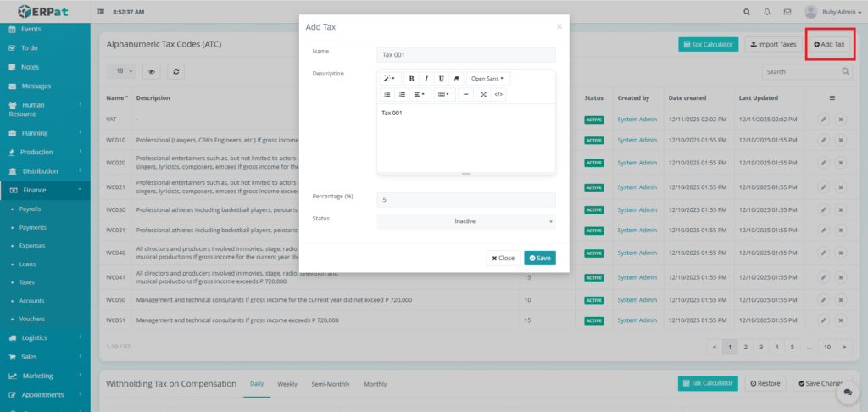Screen dimensions: 868x412
Task: Click the Name input field
Action: [466, 55]
